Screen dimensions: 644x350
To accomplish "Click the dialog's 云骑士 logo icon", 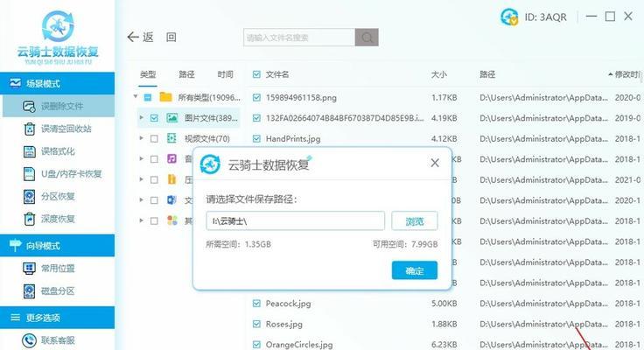I will pos(210,164).
